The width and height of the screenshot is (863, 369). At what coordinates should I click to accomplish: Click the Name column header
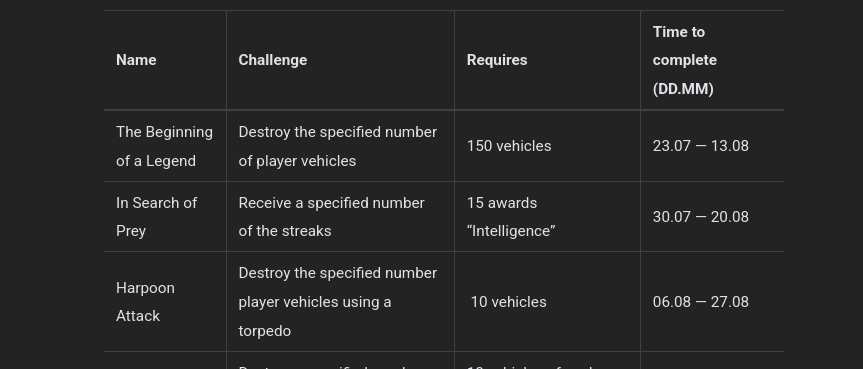coord(136,60)
